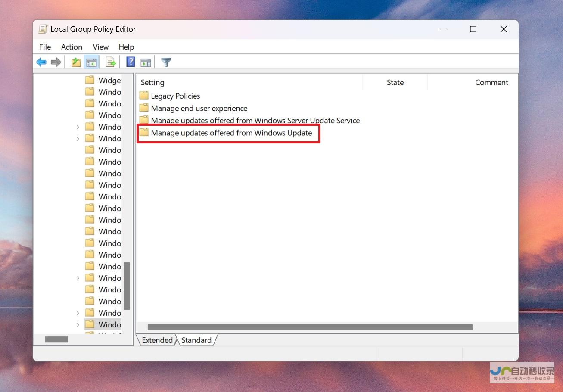Select Manage updates offered from Windows Update
563x392 pixels.
coord(226,133)
